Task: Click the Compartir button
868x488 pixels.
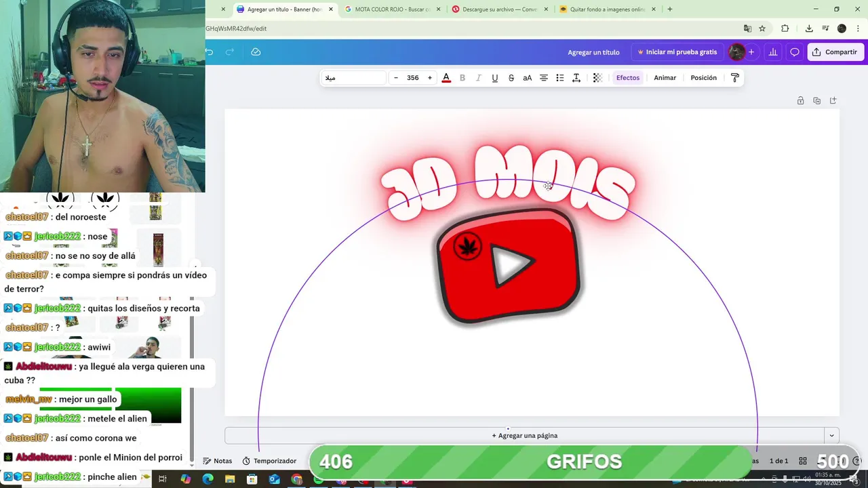Action: (835, 52)
